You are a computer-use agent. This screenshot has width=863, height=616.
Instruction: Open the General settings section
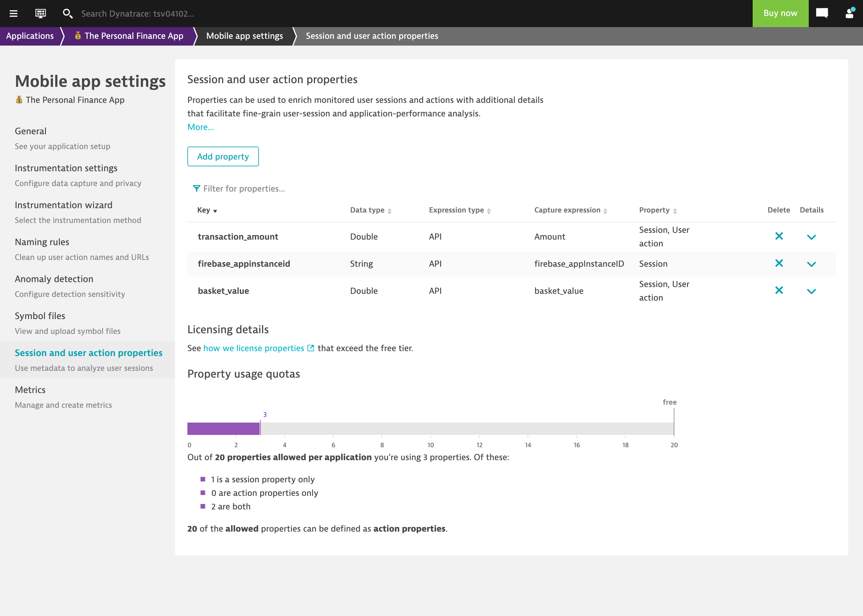click(87, 138)
